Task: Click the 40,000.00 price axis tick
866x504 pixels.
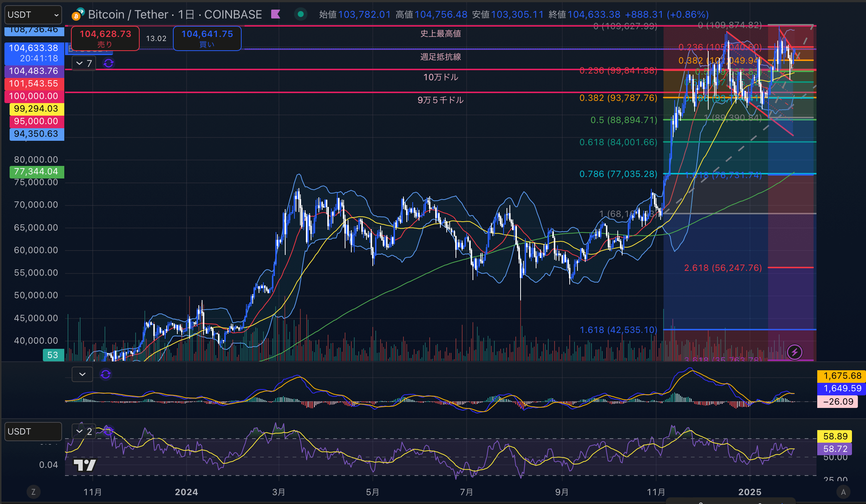Action: [x=36, y=341]
